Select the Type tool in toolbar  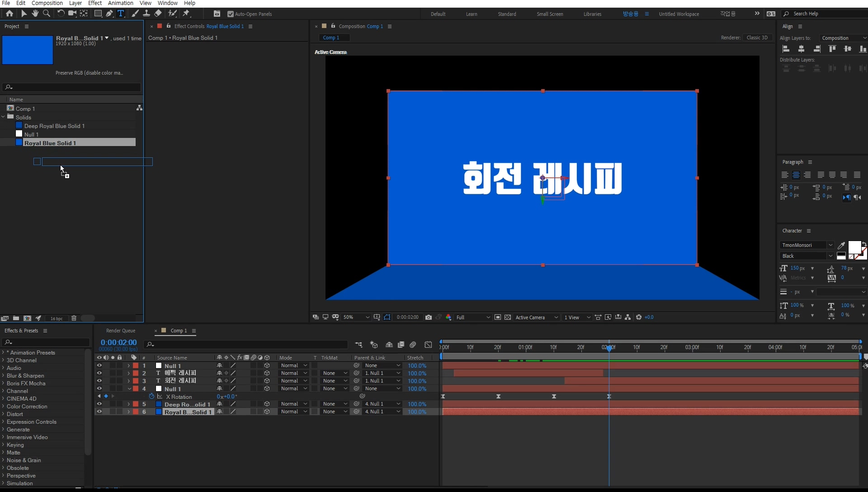pyautogui.click(x=121, y=14)
